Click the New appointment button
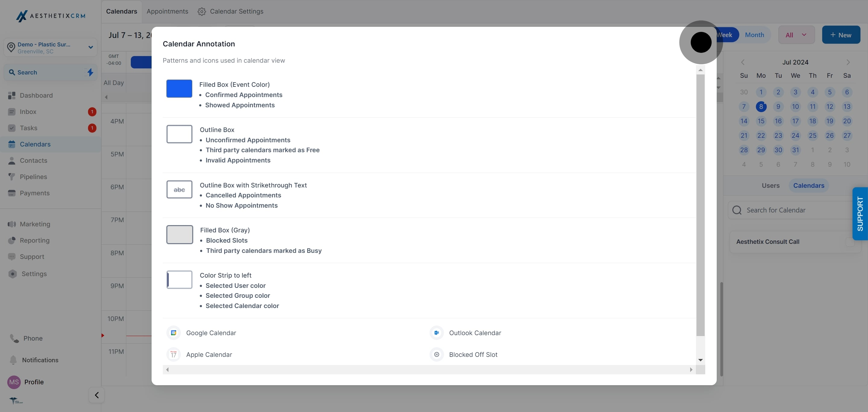 coord(841,35)
